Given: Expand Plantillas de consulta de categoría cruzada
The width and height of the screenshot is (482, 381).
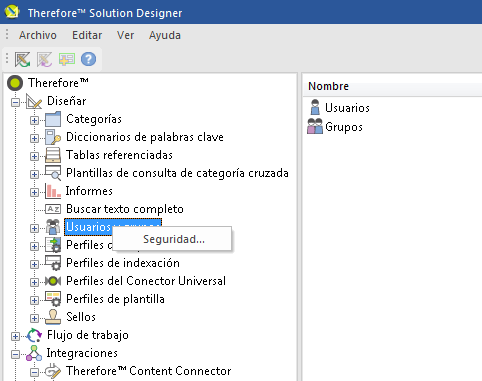Looking at the screenshot, I should coord(34,174).
